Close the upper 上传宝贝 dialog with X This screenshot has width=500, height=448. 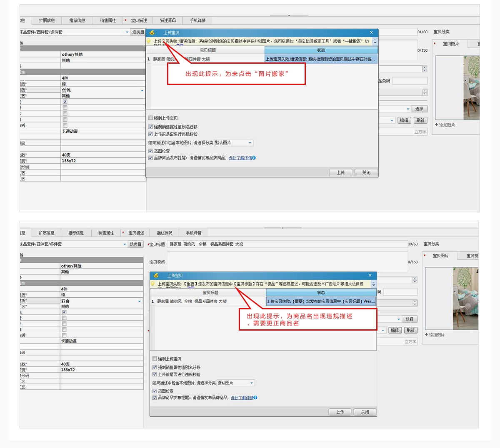tap(371, 32)
